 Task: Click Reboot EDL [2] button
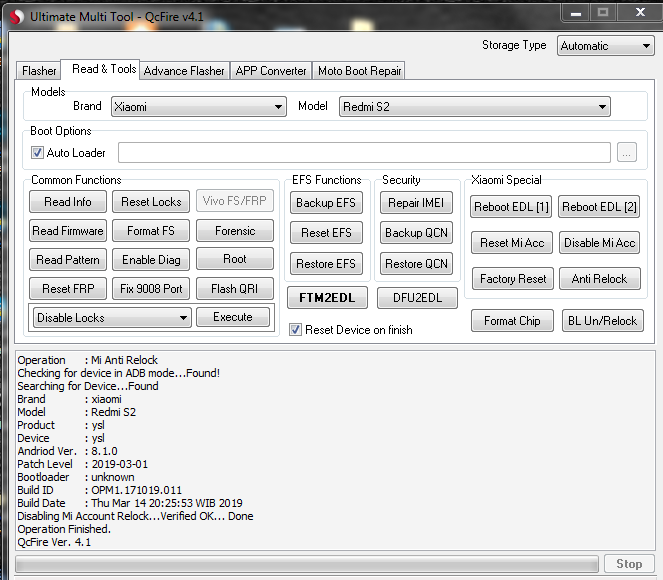tap(599, 207)
